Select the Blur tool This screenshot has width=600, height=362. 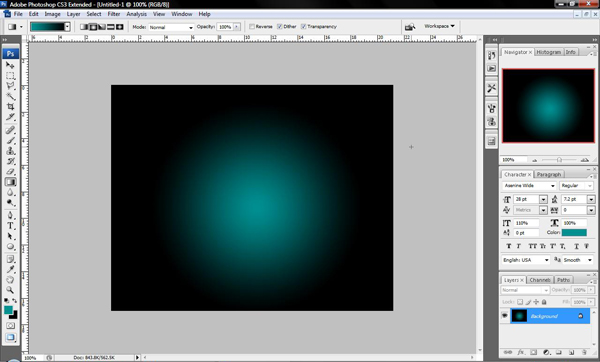[10, 192]
